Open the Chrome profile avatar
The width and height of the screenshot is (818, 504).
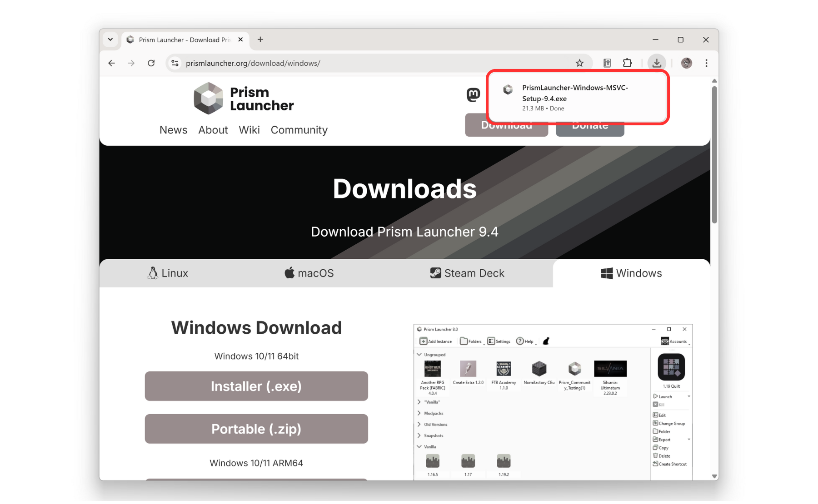pyautogui.click(x=687, y=63)
